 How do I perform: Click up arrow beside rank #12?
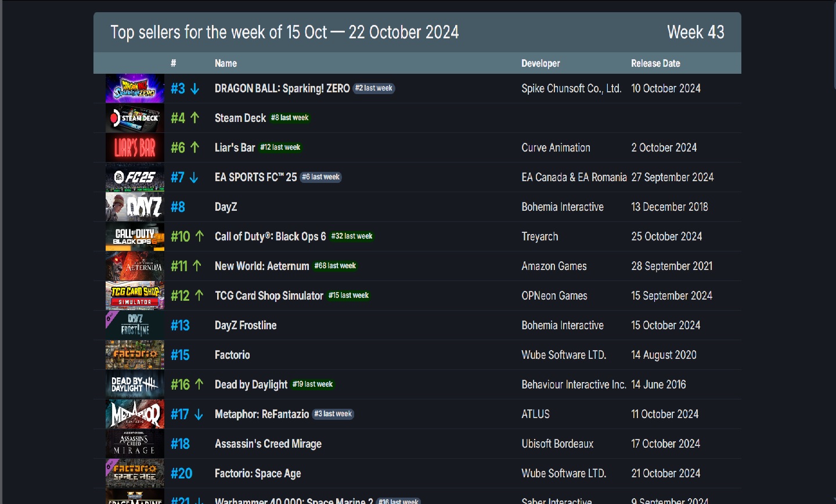tap(199, 296)
